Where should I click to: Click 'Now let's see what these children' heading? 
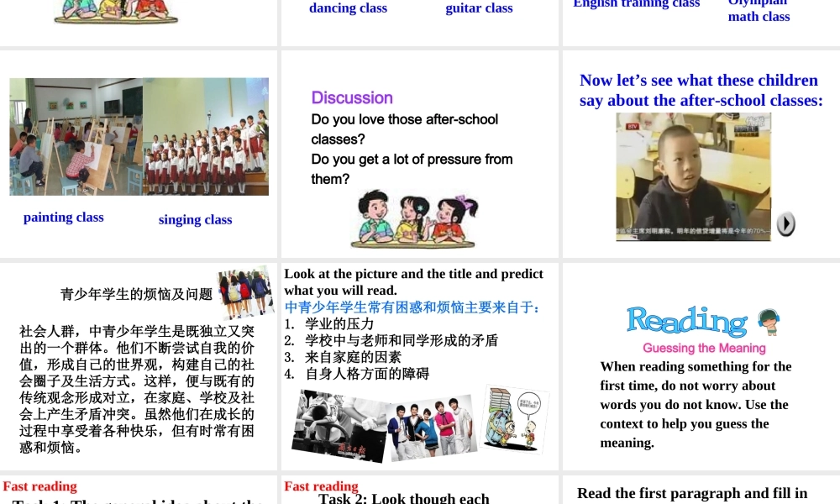699,81
